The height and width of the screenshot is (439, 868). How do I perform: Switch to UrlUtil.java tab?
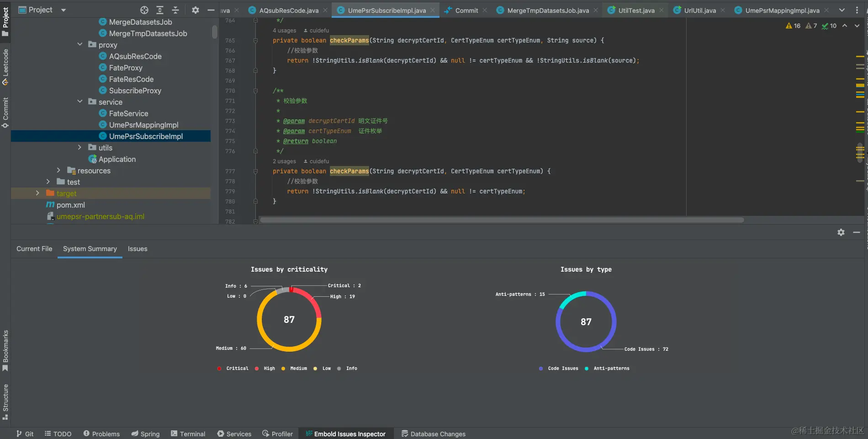[x=700, y=10]
